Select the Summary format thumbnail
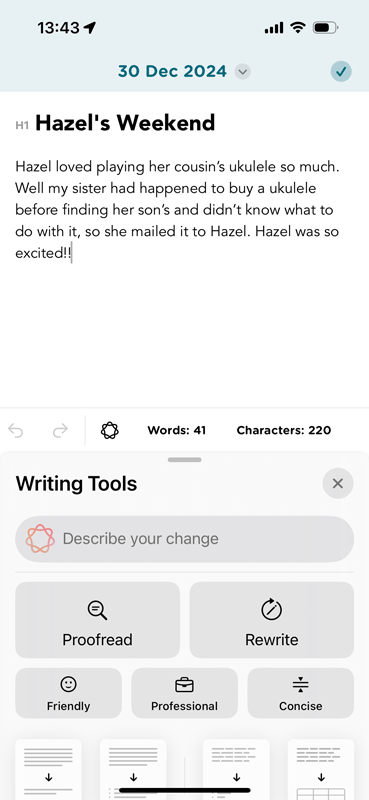369x800 pixels. [x=48, y=769]
